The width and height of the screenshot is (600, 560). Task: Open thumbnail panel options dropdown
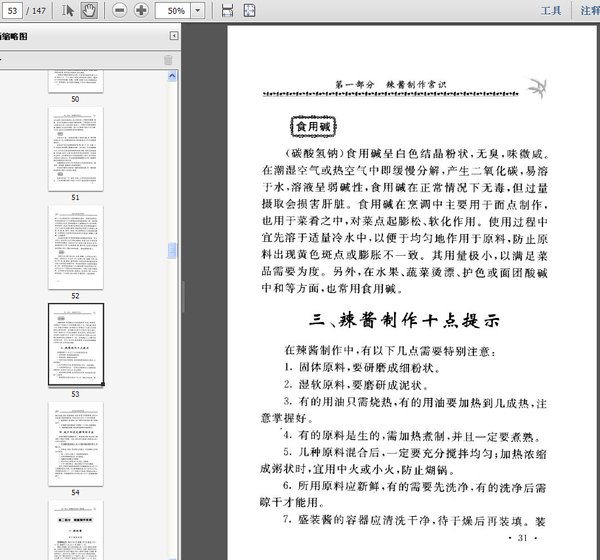pyautogui.click(x=3, y=60)
